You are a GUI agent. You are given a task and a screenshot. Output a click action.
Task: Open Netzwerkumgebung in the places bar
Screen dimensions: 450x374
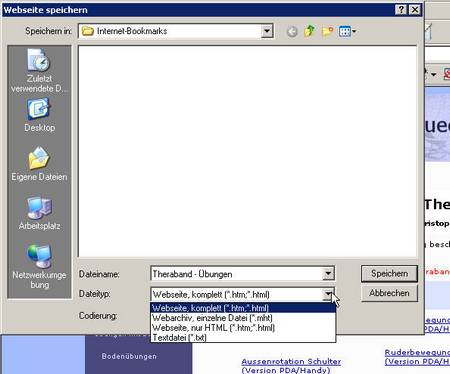[x=39, y=266]
